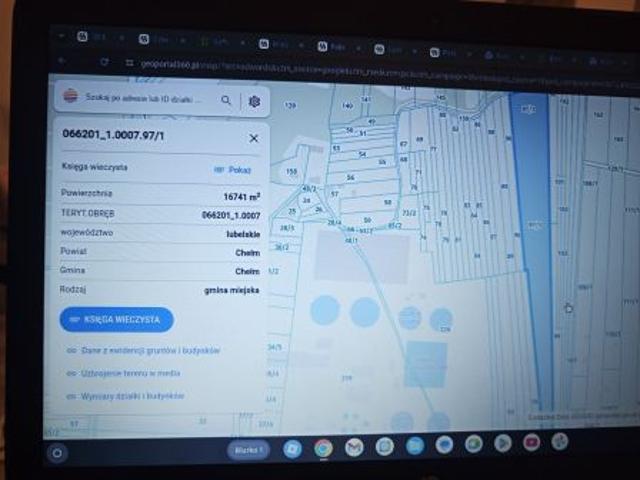Open Play Store icon in the shelf
Image resolution: width=640 pixels, height=480 pixels.
point(502,443)
